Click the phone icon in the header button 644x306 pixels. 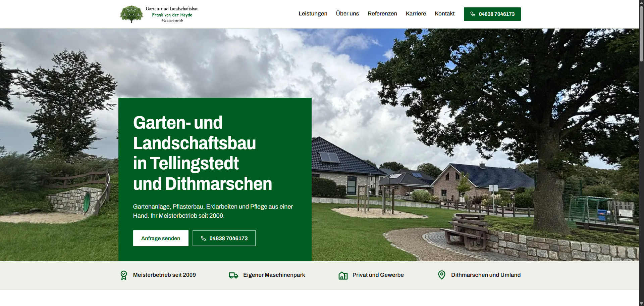473,14
